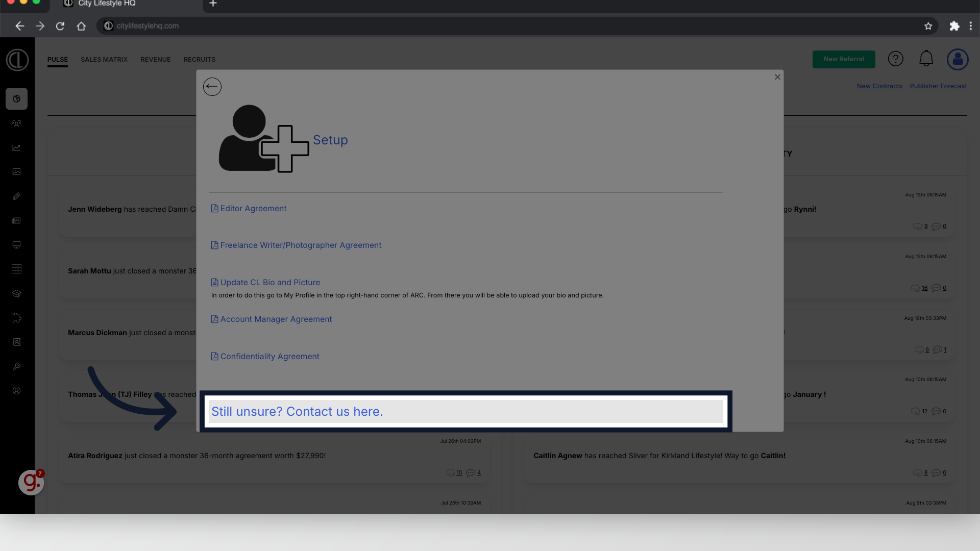
Task: Open the Confidentiality Agreement document
Action: click(269, 357)
